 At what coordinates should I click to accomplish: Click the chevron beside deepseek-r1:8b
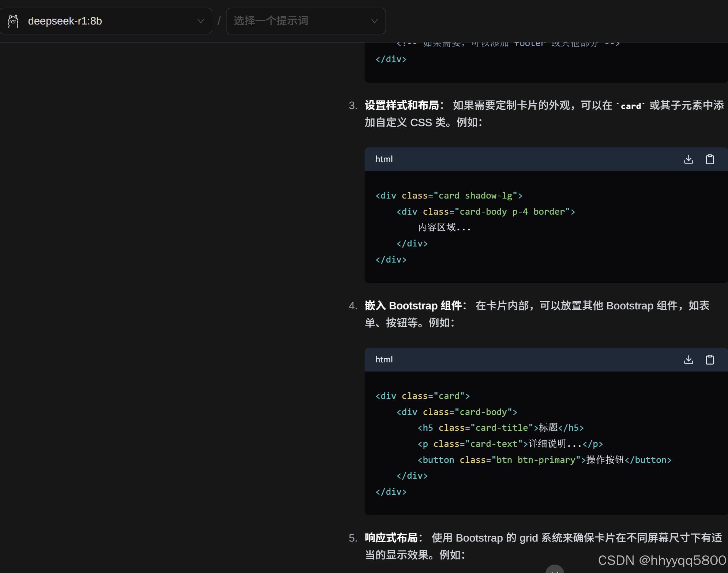coord(200,21)
